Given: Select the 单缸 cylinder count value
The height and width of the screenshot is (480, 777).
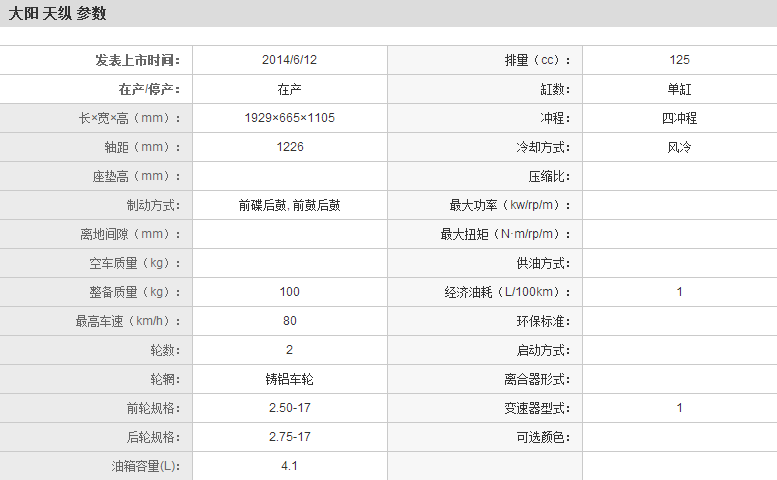Looking at the screenshot, I should (679, 89).
